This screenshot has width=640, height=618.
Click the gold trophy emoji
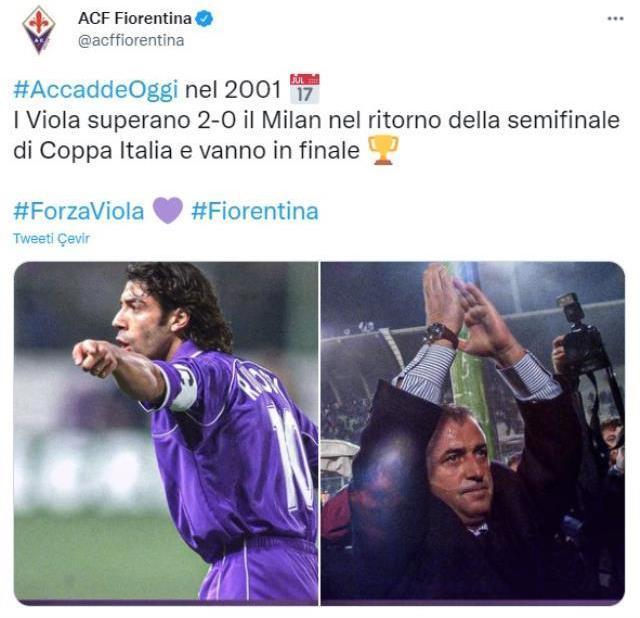383,150
